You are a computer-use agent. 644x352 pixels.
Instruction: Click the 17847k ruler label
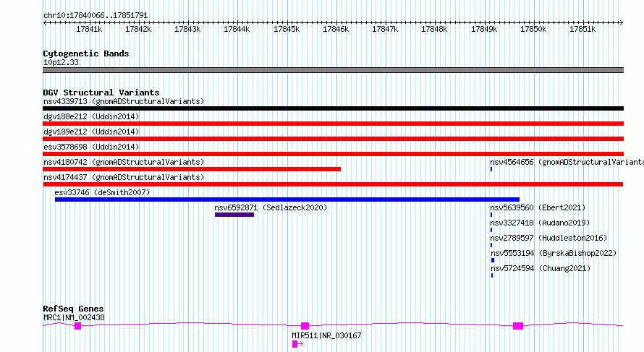pos(385,29)
